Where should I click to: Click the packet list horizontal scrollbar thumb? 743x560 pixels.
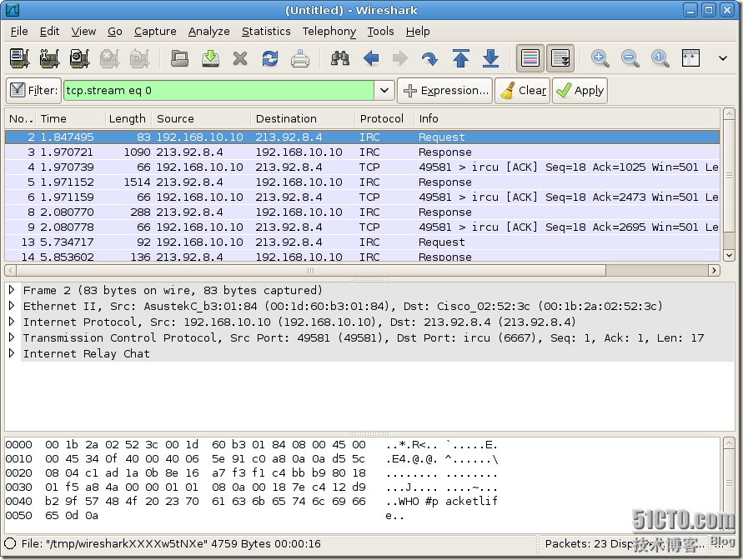(311, 270)
